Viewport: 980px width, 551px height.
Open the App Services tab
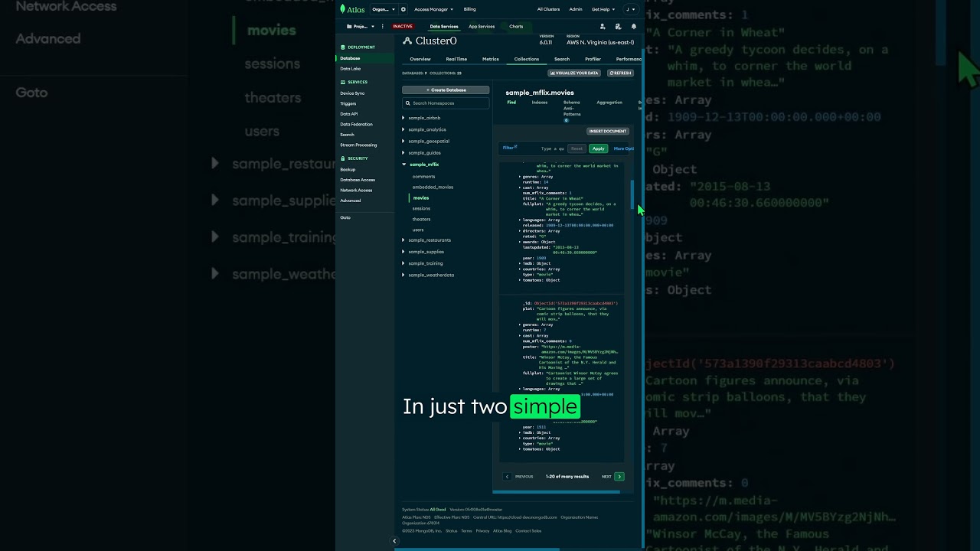tap(482, 26)
